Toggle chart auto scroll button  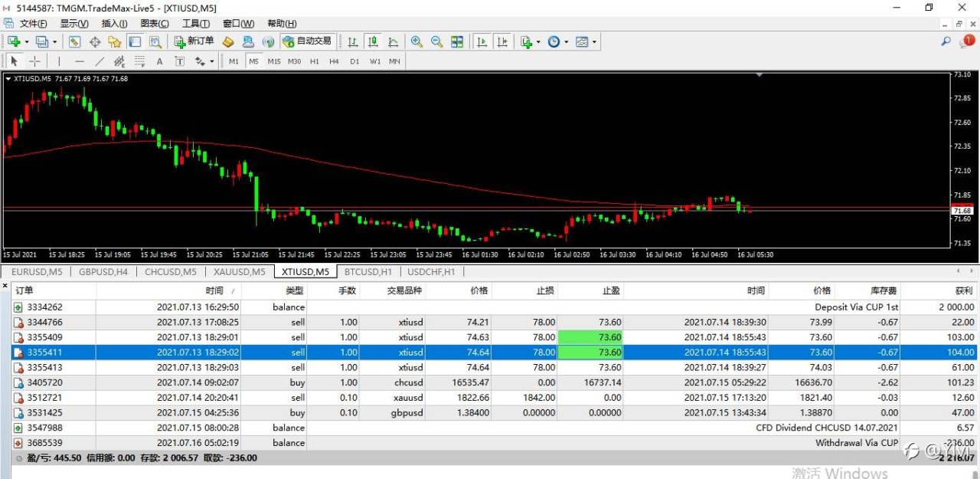tap(482, 41)
